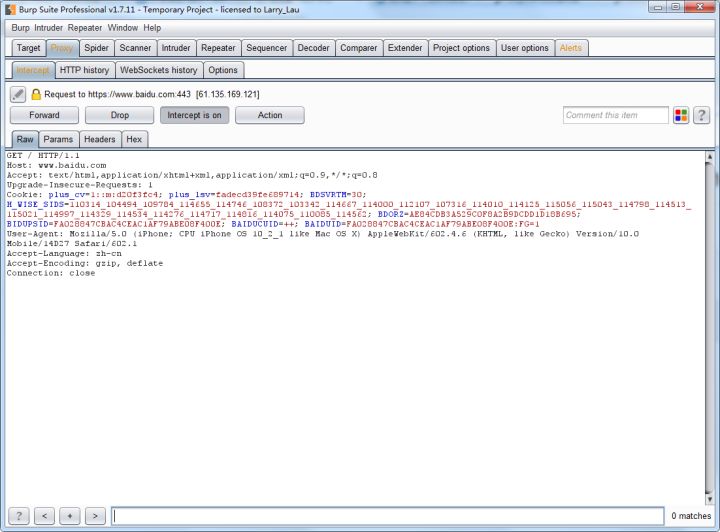The image size is (720, 532).
Task: Open the Intruder menu in menu bar
Action: point(48,28)
